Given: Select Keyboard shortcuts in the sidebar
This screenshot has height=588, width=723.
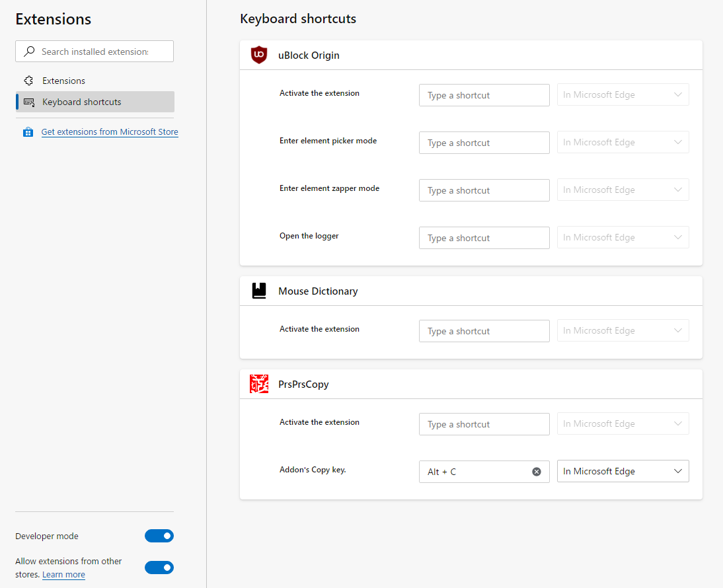Looking at the screenshot, I should point(82,102).
